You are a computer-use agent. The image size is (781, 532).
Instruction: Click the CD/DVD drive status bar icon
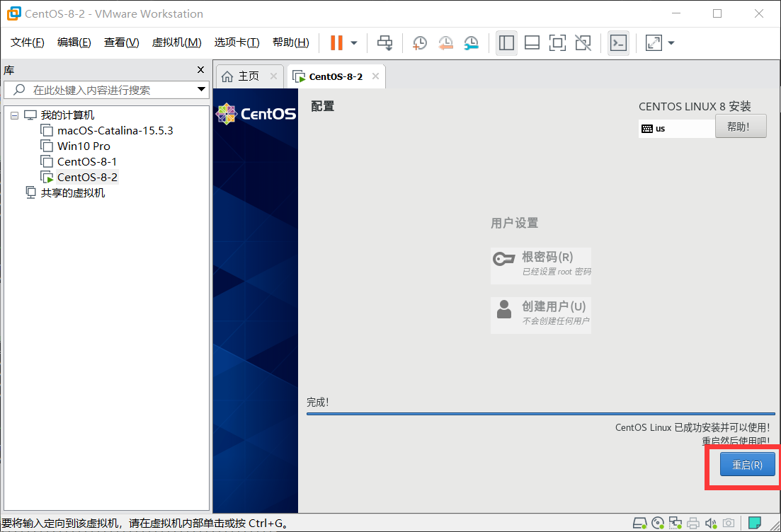[x=658, y=523]
